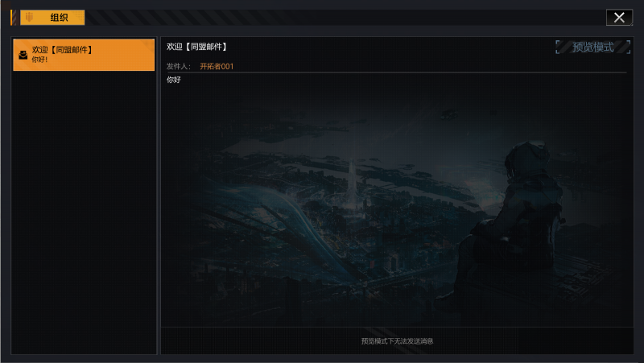Click the 预览模式下无法发送消息 message bar

pyautogui.click(x=397, y=340)
